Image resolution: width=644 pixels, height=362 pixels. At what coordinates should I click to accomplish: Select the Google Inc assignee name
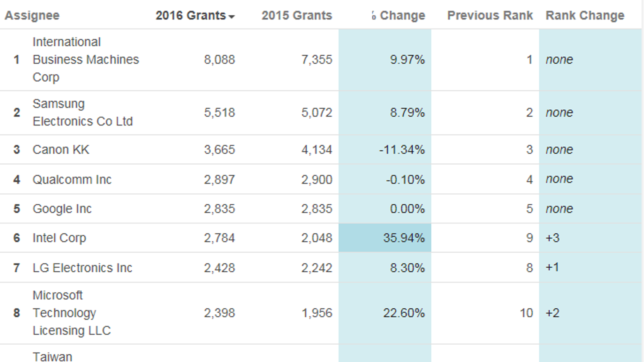click(62, 209)
